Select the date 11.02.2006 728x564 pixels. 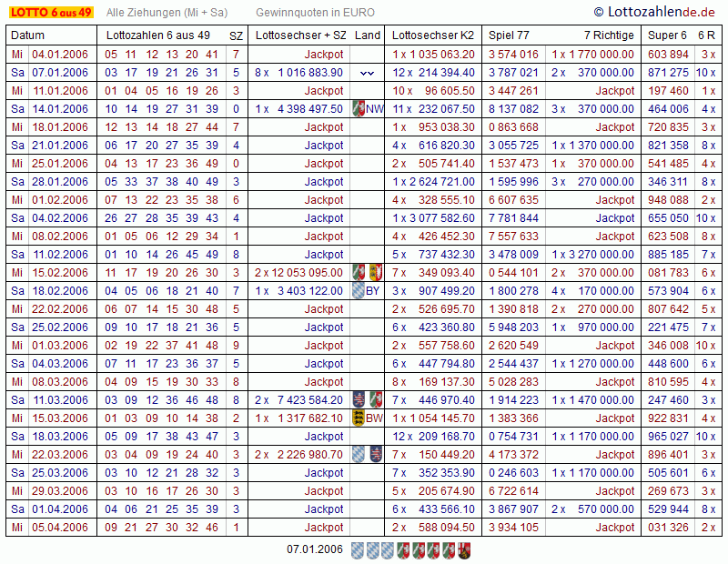(x=60, y=255)
